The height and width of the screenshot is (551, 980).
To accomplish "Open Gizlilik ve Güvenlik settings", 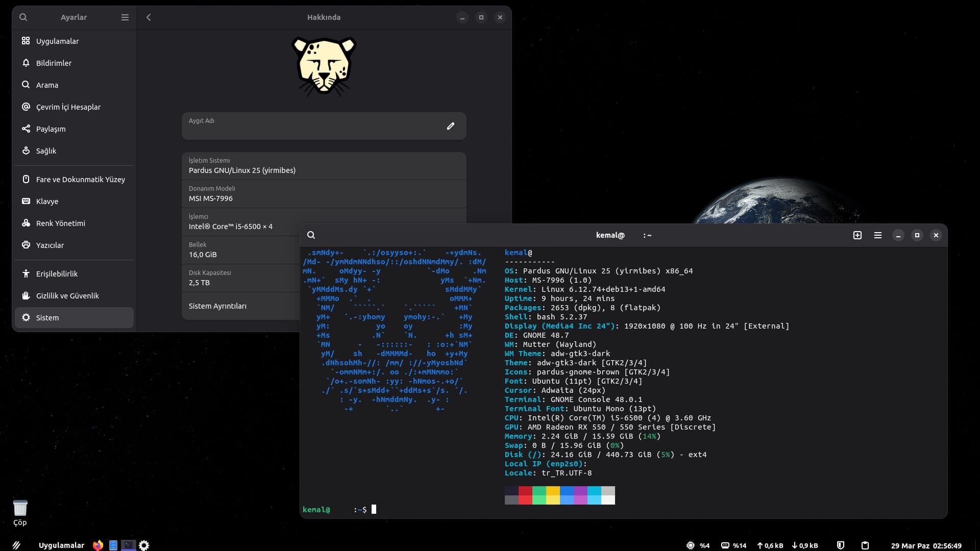I will [67, 296].
